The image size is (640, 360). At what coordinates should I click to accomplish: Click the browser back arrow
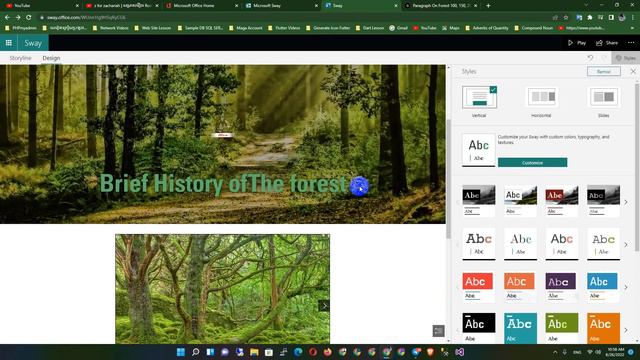pyautogui.click(x=7, y=18)
